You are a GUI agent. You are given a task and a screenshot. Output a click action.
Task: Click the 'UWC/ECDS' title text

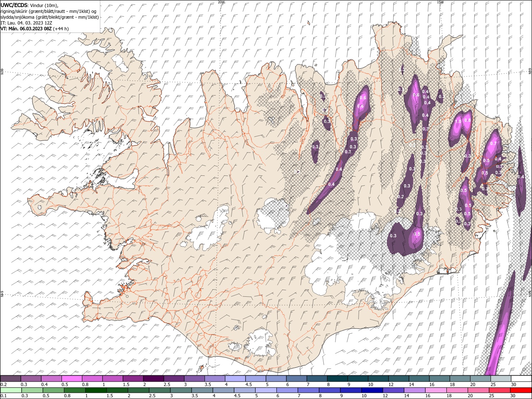tap(14, 5)
